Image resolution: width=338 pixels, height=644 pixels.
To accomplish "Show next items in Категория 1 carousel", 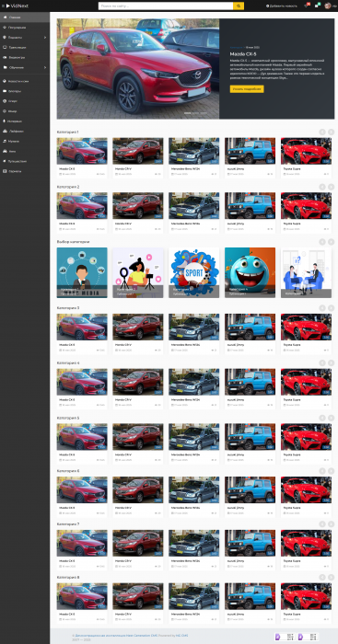I will [331, 132].
